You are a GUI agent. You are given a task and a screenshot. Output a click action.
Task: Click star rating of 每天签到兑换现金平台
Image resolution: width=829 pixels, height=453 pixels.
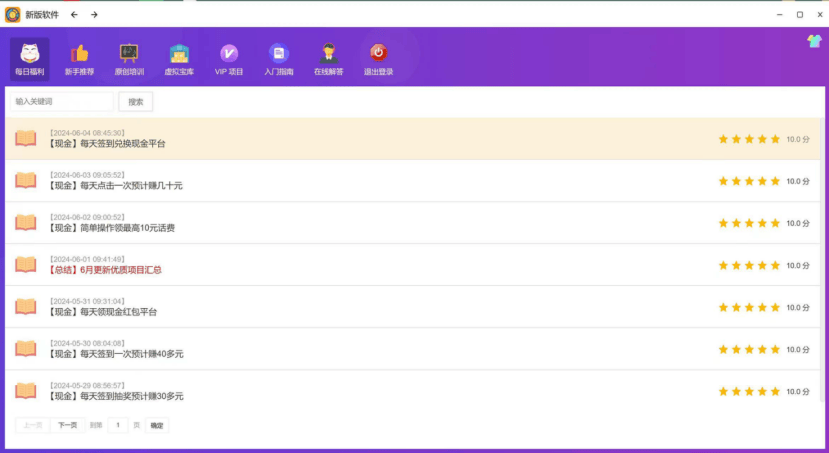tap(749, 139)
